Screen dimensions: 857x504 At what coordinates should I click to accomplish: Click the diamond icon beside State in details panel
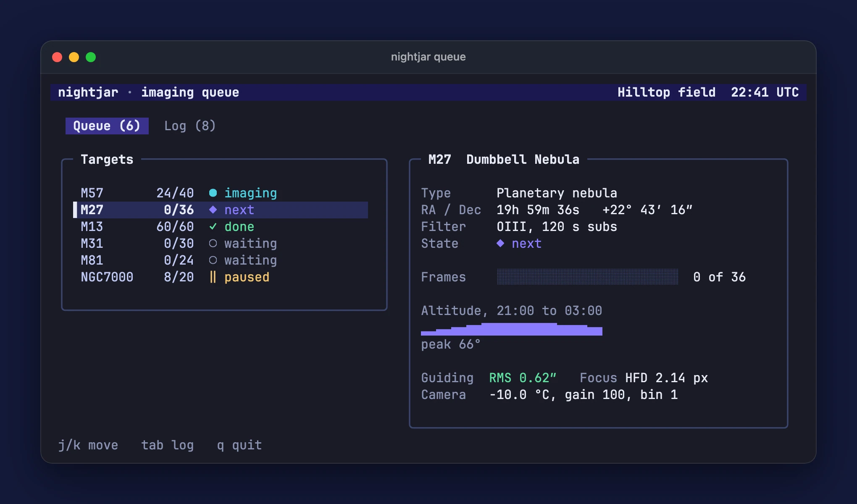pyautogui.click(x=500, y=243)
